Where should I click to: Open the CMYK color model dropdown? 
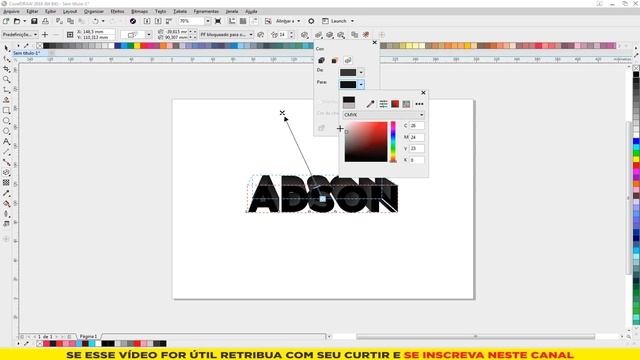click(384, 115)
